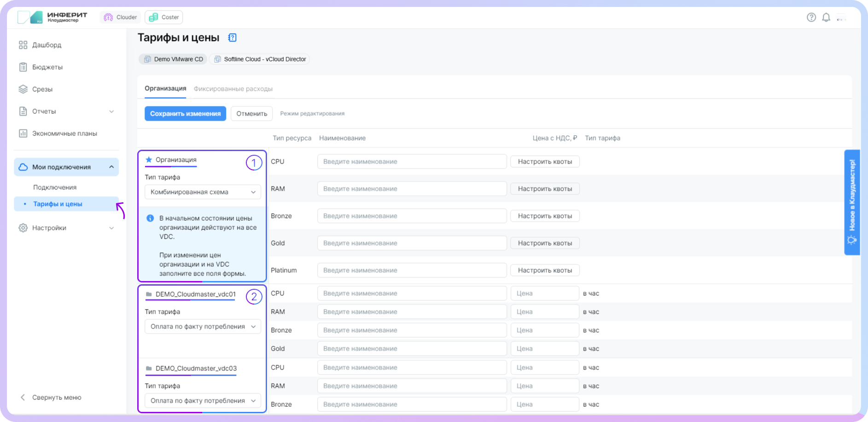
Task: Open tariff type dropdown for DEMO_Cloudmaster_vdc01
Action: [x=203, y=327]
